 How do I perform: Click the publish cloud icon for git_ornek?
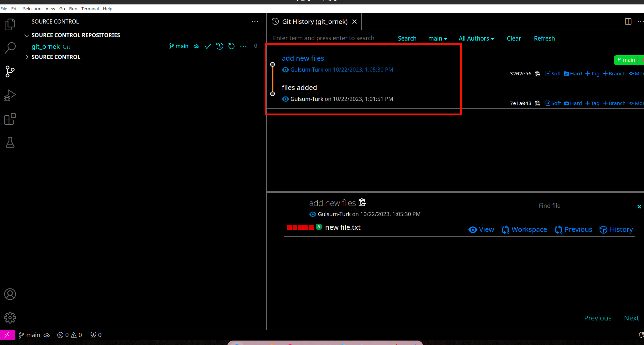(x=197, y=46)
